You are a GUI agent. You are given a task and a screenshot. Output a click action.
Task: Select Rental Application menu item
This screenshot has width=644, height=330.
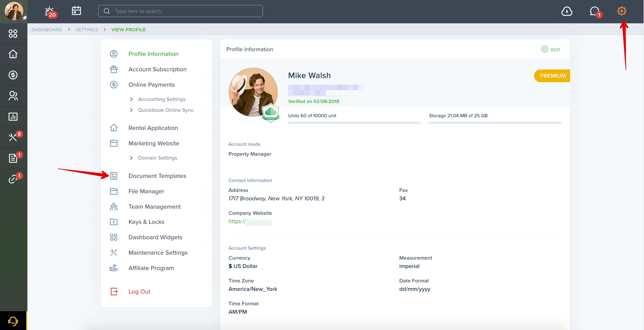pos(153,128)
